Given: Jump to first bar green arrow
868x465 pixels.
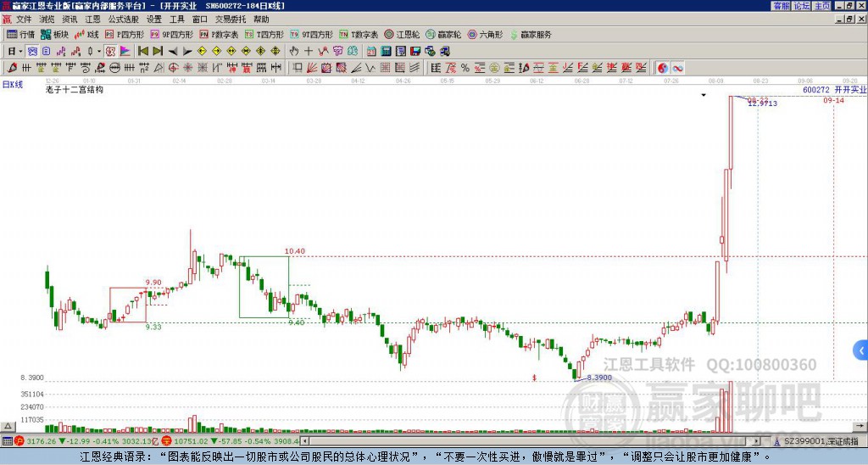Looking at the screenshot, I should coord(142,52).
